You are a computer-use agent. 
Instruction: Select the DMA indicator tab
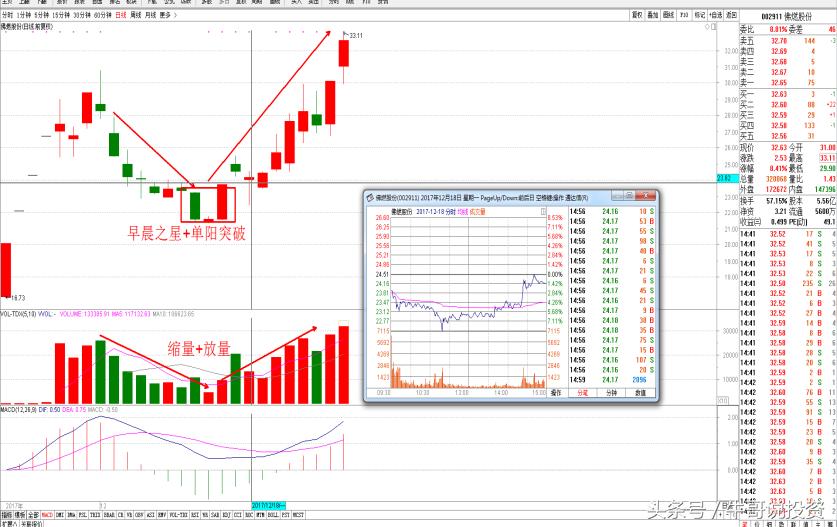(x=71, y=515)
